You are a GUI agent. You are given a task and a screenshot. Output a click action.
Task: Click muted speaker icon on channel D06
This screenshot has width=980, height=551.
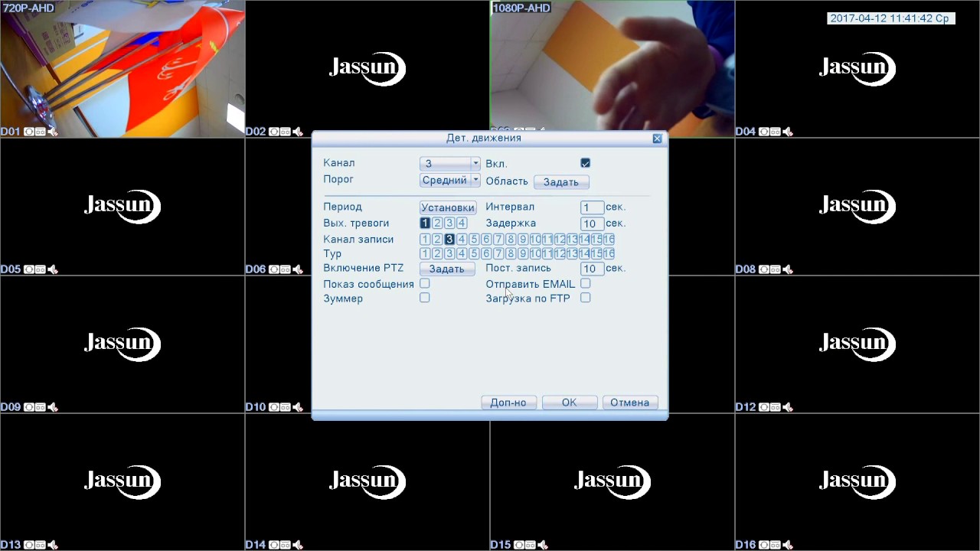pyautogui.click(x=298, y=269)
